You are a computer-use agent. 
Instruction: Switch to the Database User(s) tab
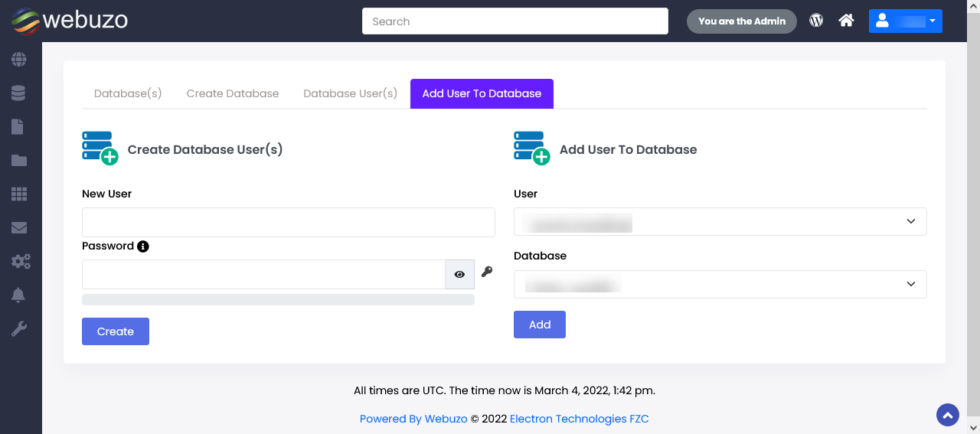[x=350, y=93]
